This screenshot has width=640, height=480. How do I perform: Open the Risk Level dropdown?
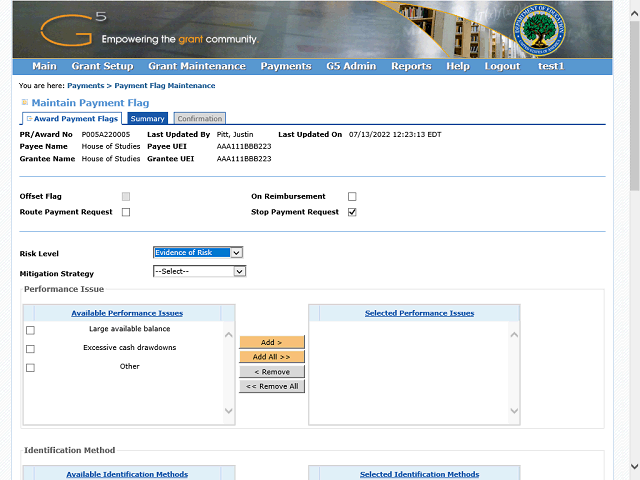coord(198,253)
